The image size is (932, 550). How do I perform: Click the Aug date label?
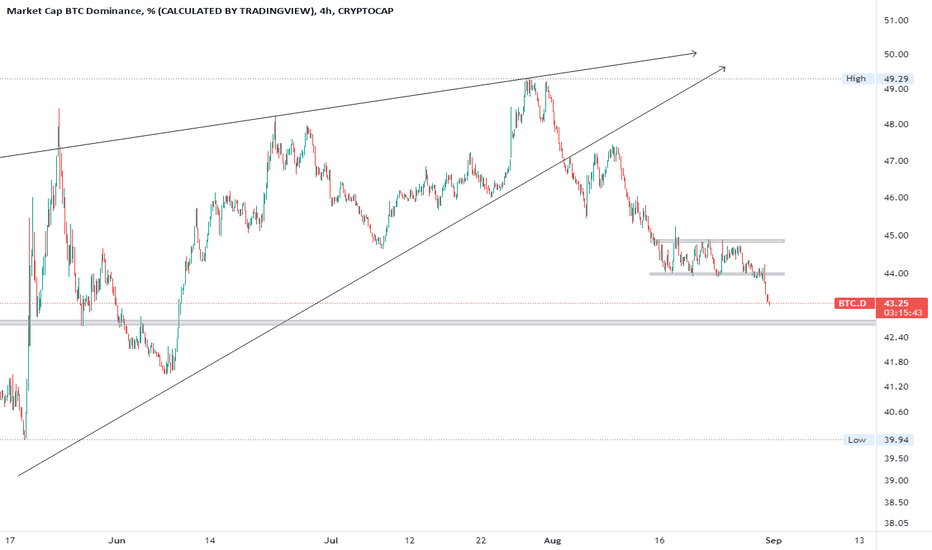553,540
